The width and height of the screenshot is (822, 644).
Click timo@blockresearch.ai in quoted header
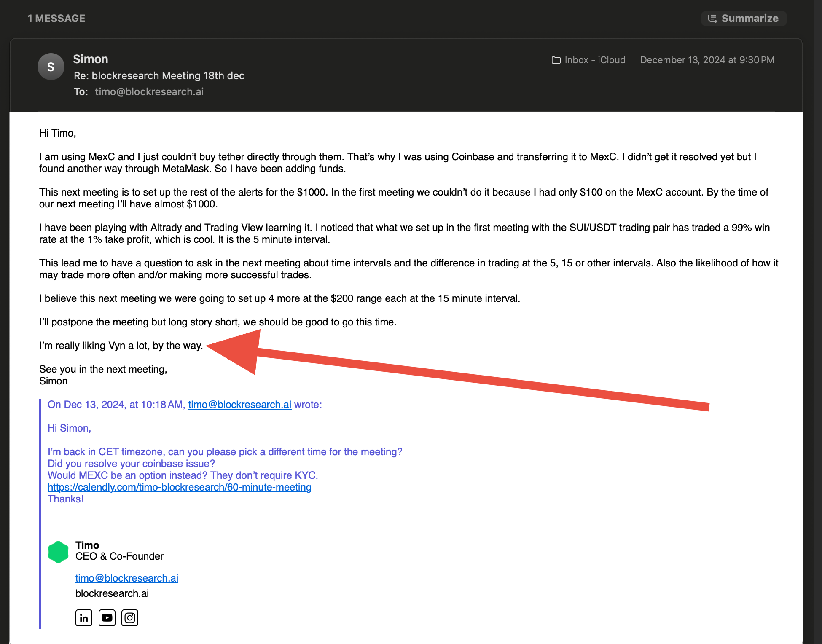pyautogui.click(x=239, y=405)
